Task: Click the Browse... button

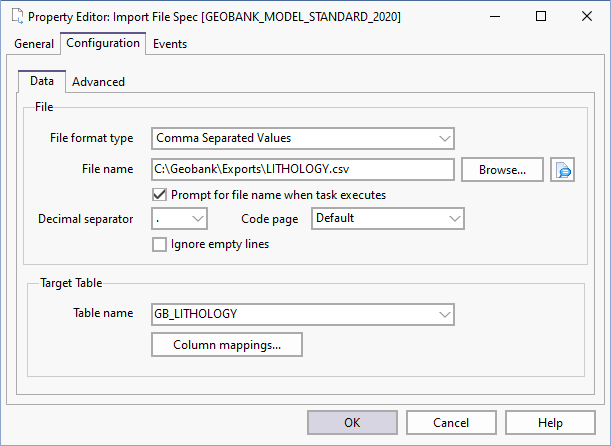Action: point(502,170)
